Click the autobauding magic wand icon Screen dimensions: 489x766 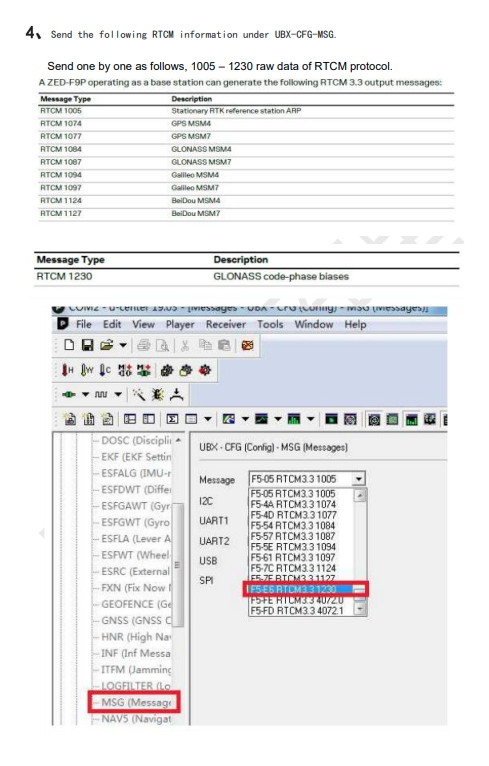(139, 394)
